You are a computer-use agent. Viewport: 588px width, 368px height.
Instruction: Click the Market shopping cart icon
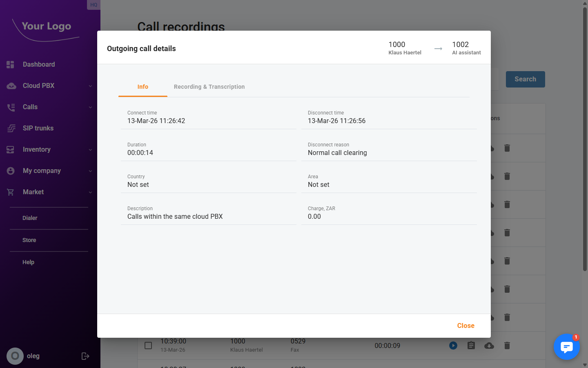coord(10,192)
